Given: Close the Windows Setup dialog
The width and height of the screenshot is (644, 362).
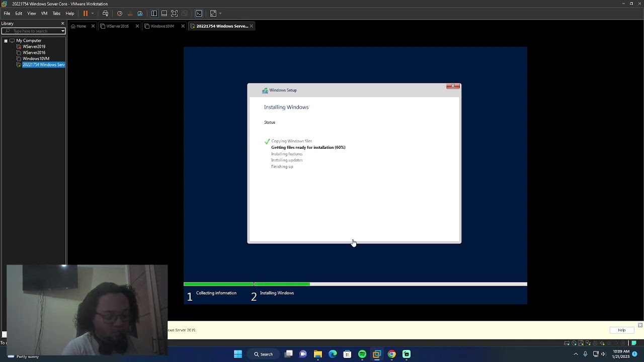Looking at the screenshot, I should click(453, 86).
